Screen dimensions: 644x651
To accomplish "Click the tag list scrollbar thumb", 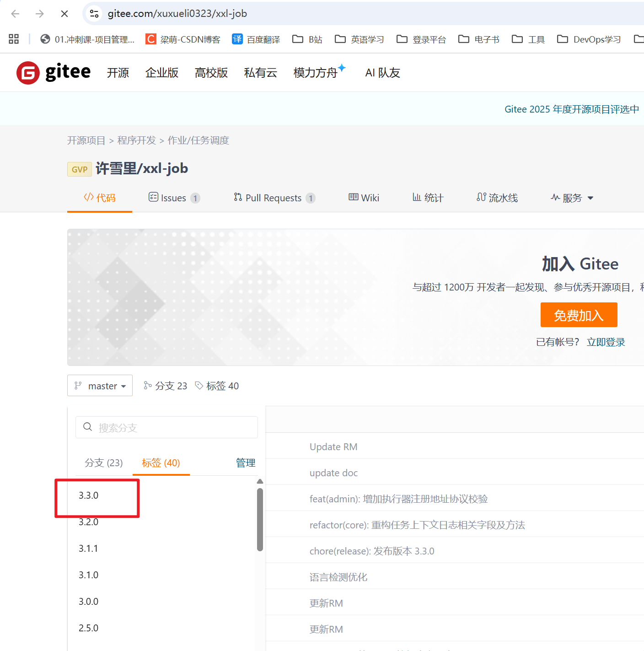I will click(260, 520).
